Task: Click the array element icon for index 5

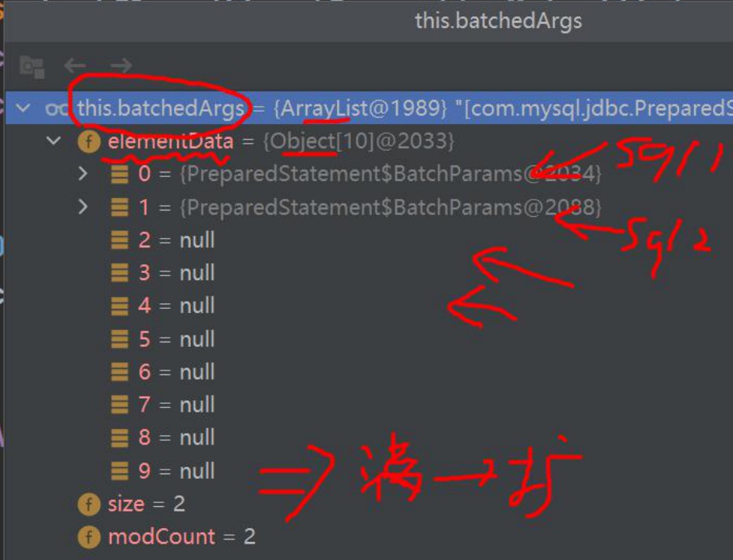Action: [x=119, y=339]
